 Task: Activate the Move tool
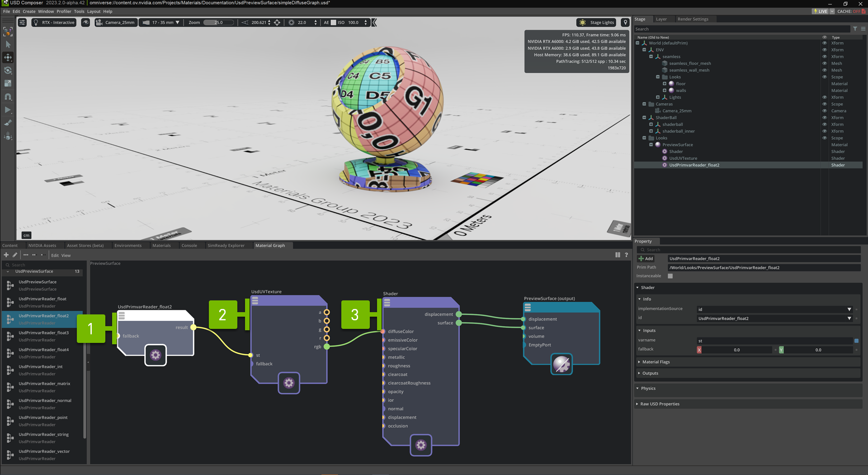8,57
